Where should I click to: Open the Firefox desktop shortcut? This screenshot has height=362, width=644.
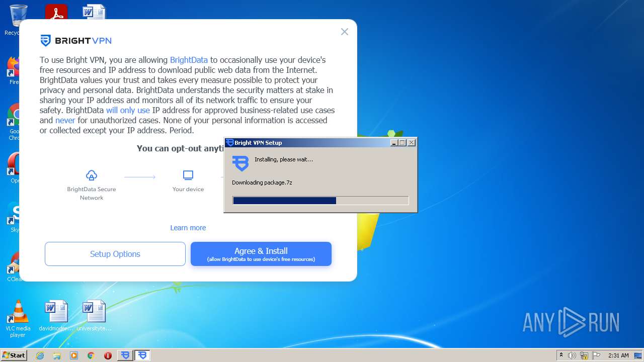pyautogui.click(x=14, y=70)
